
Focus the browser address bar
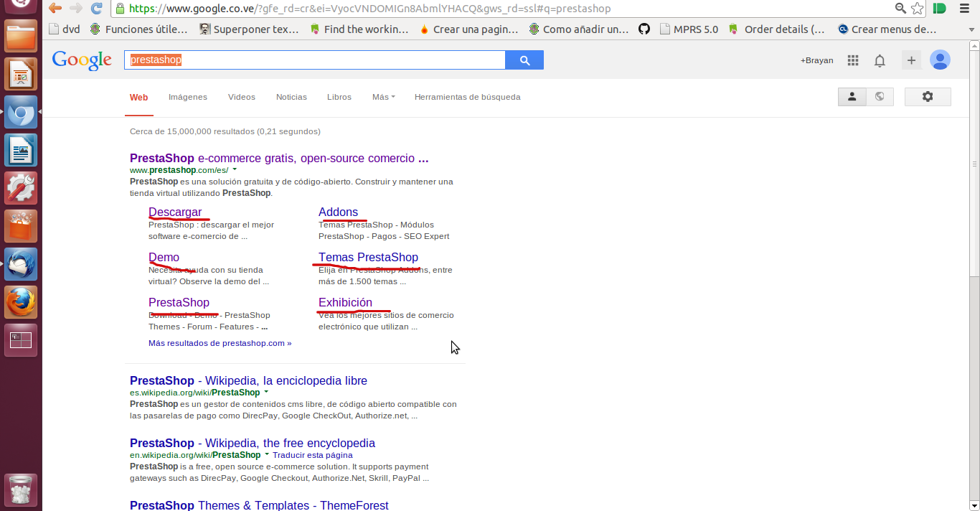click(x=502, y=9)
